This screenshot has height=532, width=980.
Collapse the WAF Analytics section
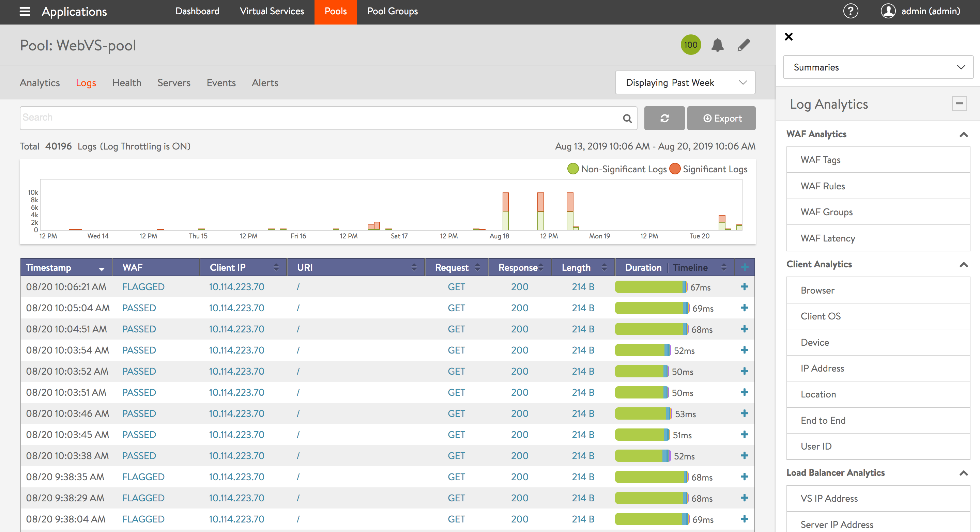pos(963,134)
